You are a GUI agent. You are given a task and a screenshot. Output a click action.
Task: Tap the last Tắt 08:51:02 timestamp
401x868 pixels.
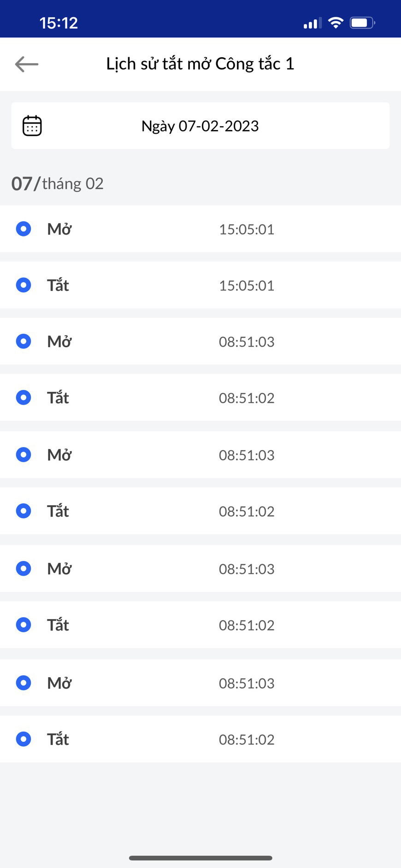point(247,739)
